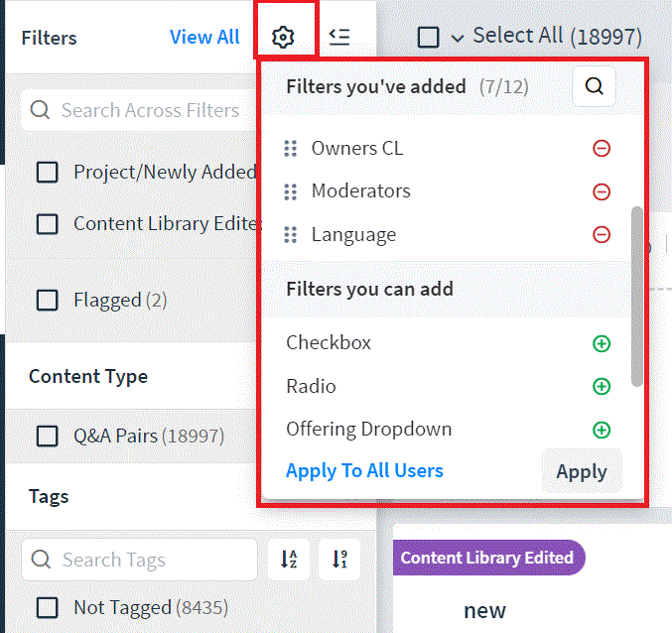Remove the Language filter
The width and height of the screenshot is (672, 633).
[x=602, y=234]
